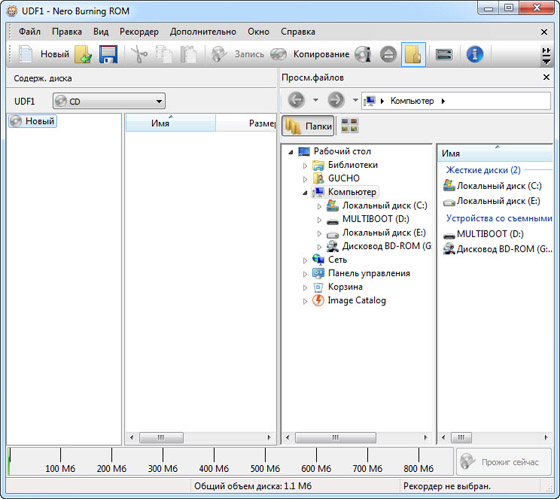Click Компьютер in the address path

pyautogui.click(x=412, y=101)
